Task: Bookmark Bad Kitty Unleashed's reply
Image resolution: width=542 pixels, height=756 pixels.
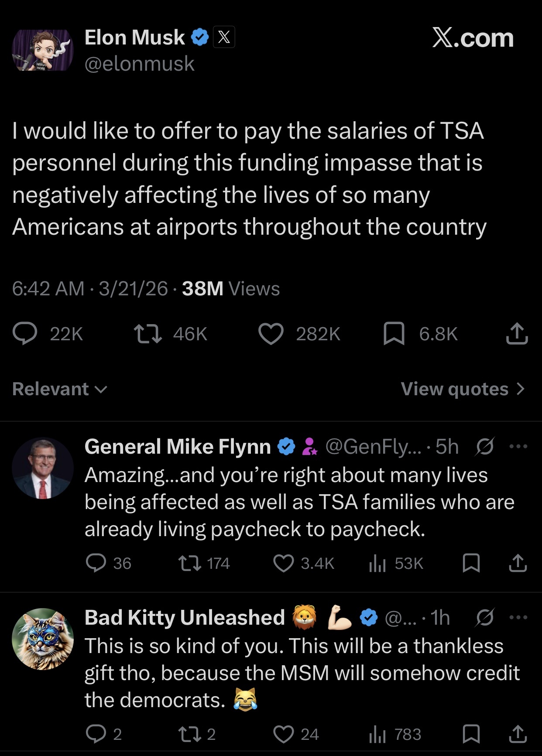Action: point(471,734)
